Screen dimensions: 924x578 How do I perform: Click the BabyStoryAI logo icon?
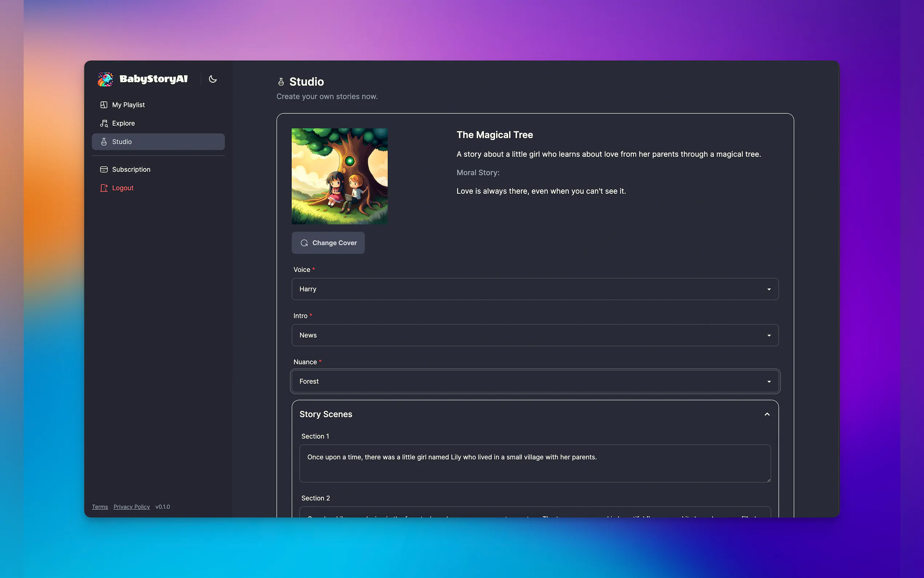point(105,79)
